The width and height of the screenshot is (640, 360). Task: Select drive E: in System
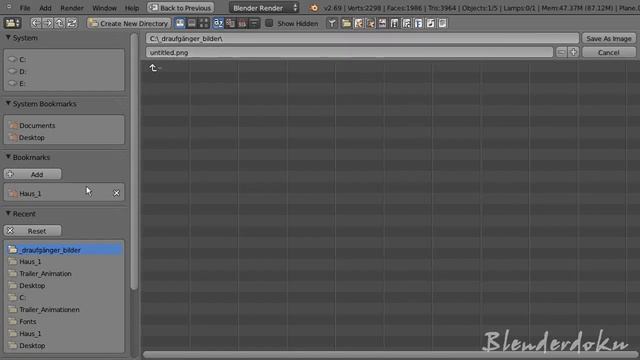click(x=64, y=83)
